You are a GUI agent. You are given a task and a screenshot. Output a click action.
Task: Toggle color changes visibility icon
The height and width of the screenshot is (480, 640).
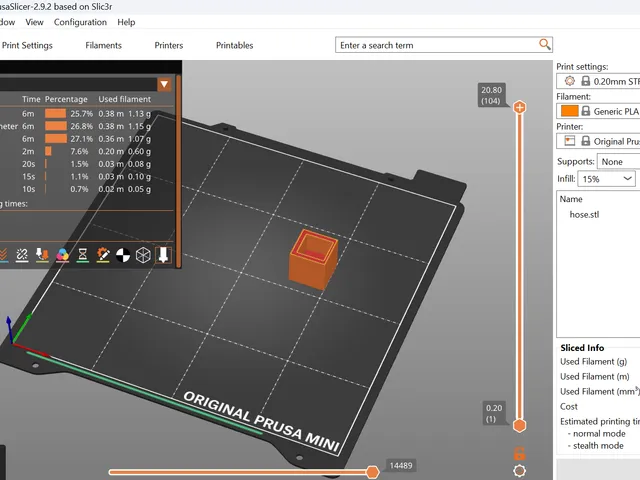pyautogui.click(x=62, y=255)
